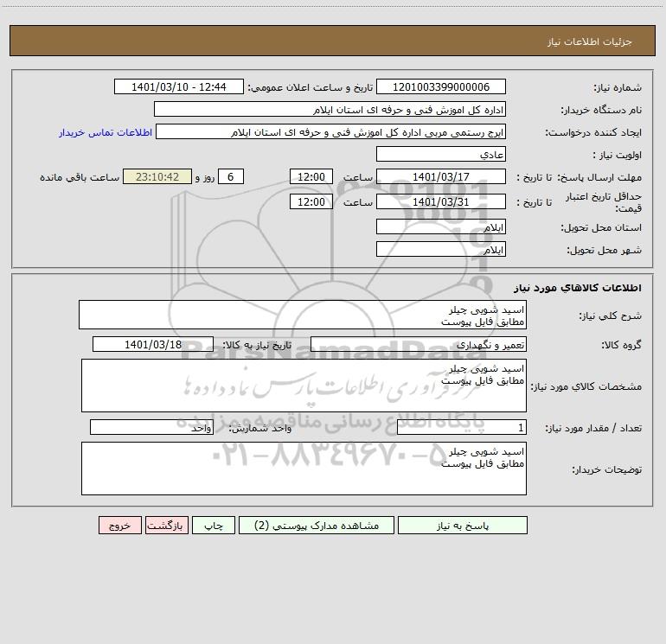Click the گروه کالا field تعمیر و نگهداری
Viewport: 666px width, 644px height.
[x=419, y=344]
